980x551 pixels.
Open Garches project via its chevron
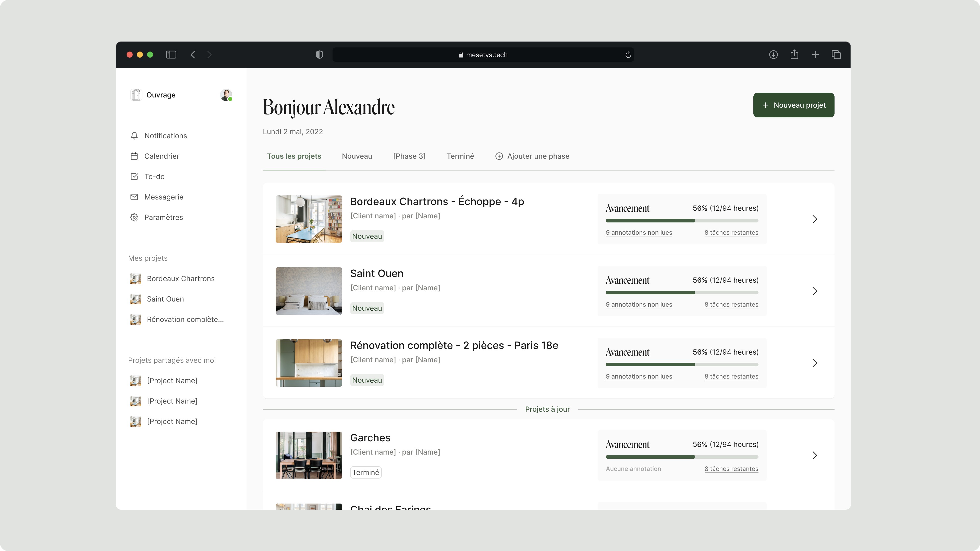click(x=815, y=456)
